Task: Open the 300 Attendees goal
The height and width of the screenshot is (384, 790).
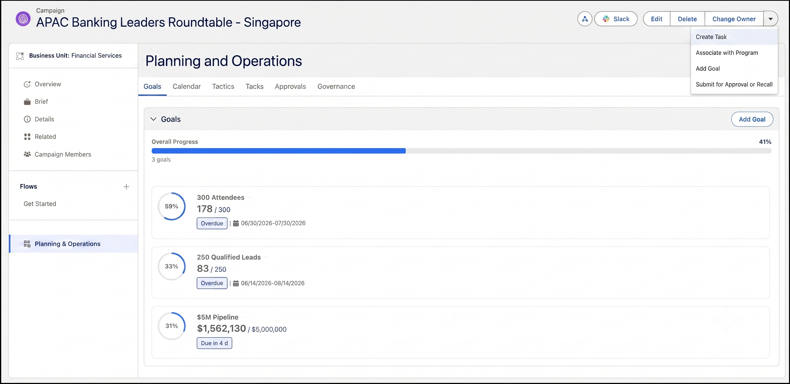Action: point(220,198)
